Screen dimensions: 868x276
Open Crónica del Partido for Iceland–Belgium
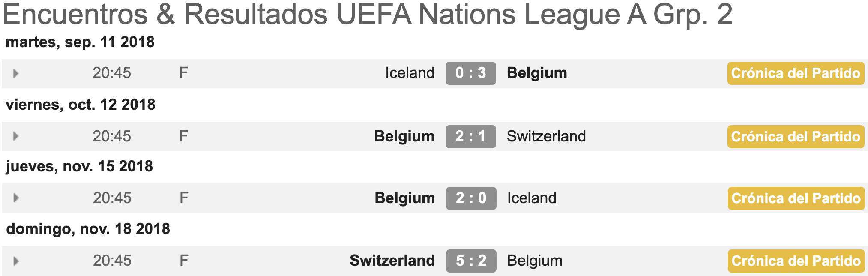(796, 73)
